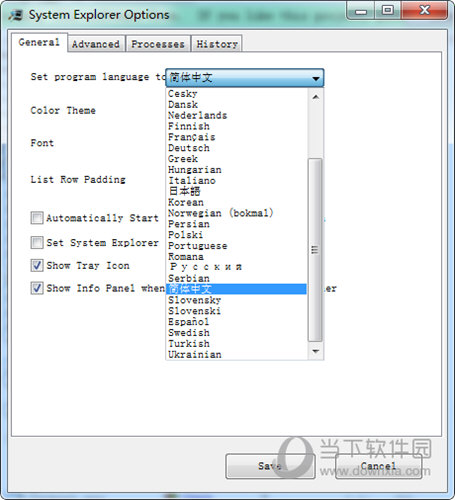455x500 pixels.
Task: Maximize the System Explorer Options window
Action: click(388, 11)
